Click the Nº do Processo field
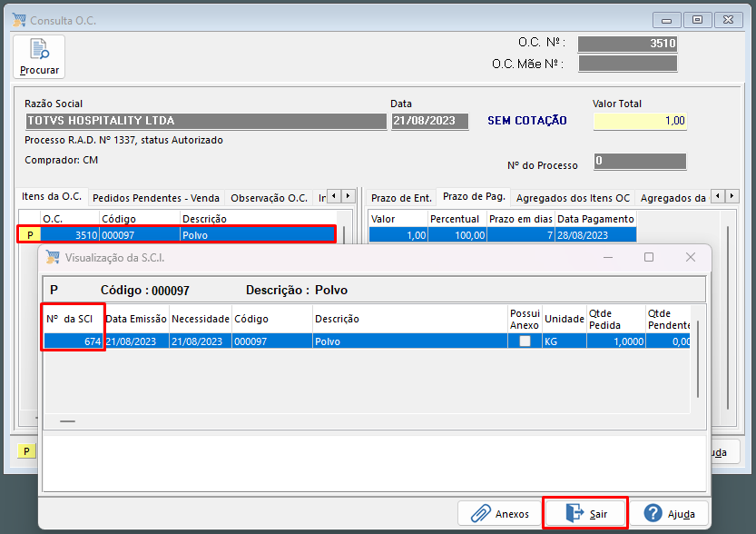 tap(640, 161)
